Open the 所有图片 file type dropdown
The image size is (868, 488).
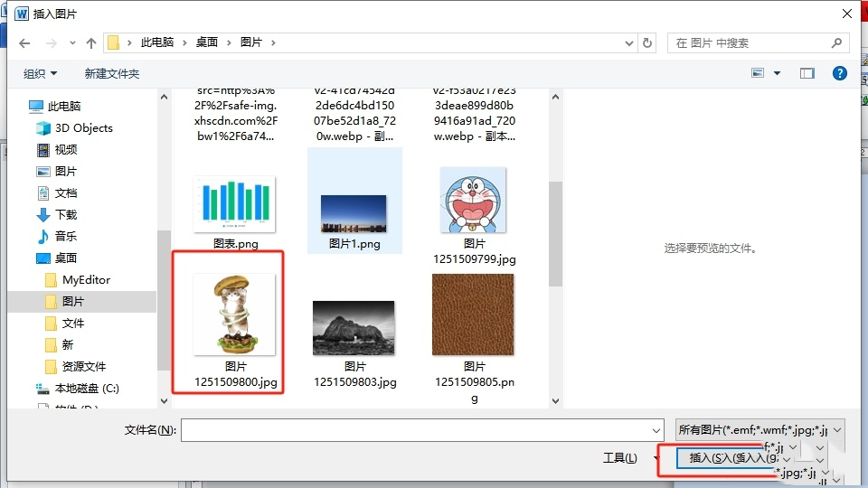tap(759, 430)
